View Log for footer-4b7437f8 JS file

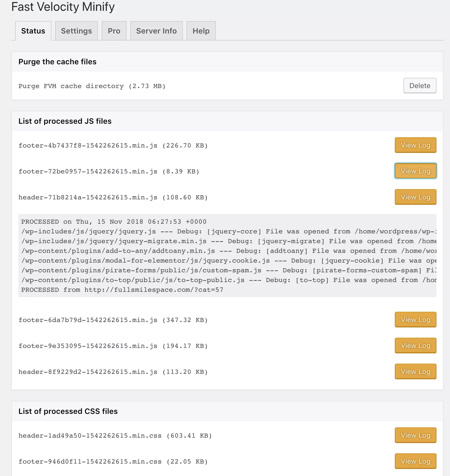(415, 145)
